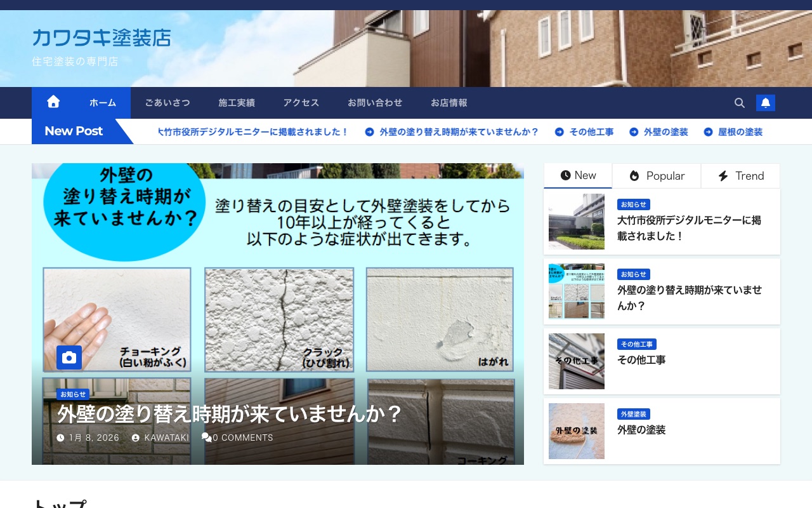Switch to the New tab
This screenshot has height=508, width=812.
(x=578, y=176)
